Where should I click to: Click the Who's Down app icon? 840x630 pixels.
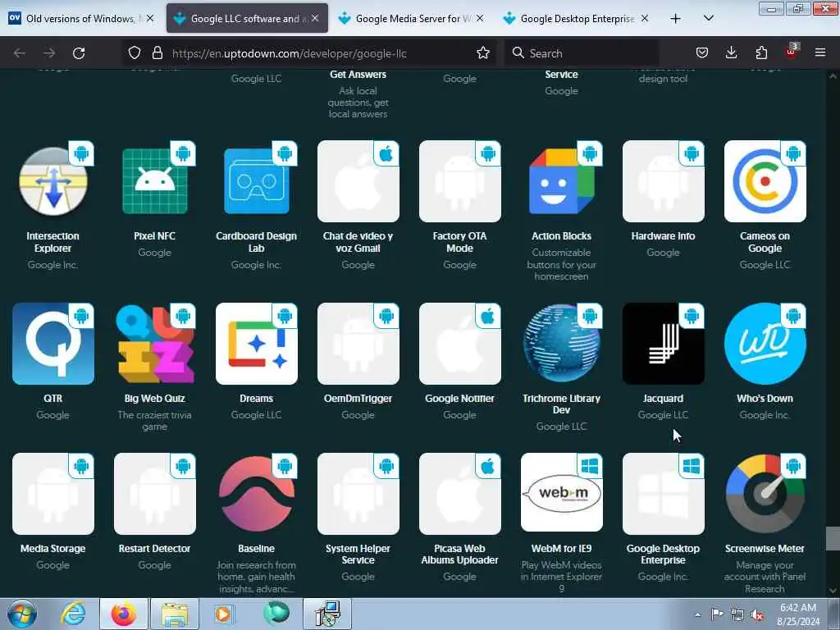[765, 344]
